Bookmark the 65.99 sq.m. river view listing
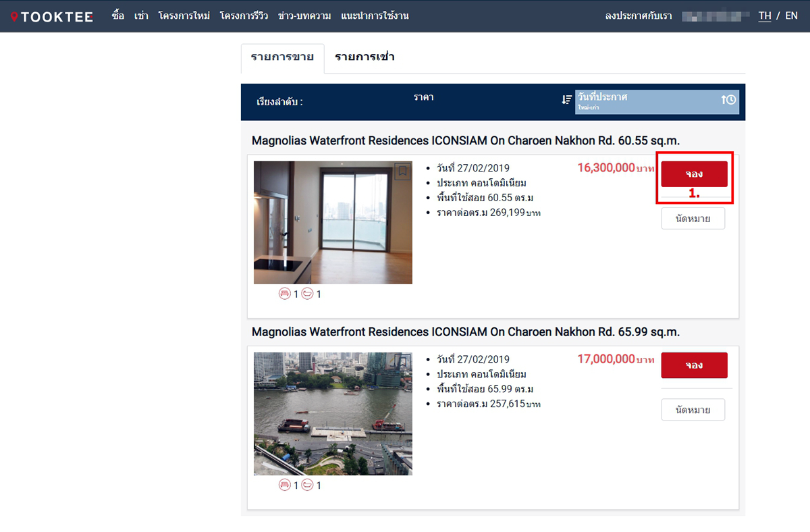 pos(402,363)
